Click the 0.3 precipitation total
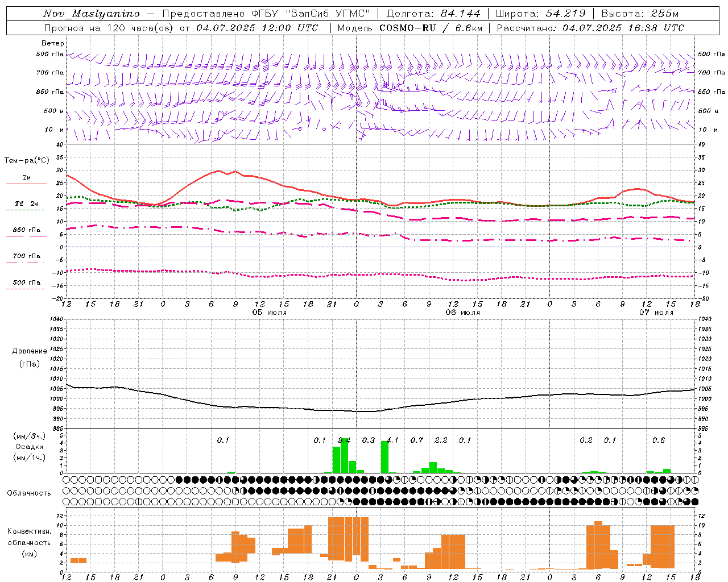 coord(369,440)
